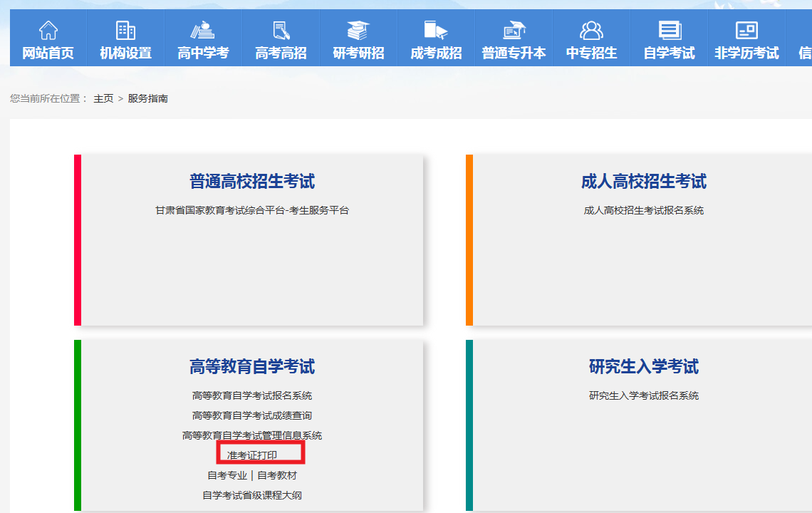This screenshot has width=812, height=513.
Task: Click the graduation cap icon above 研考研招
Action: (358, 31)
